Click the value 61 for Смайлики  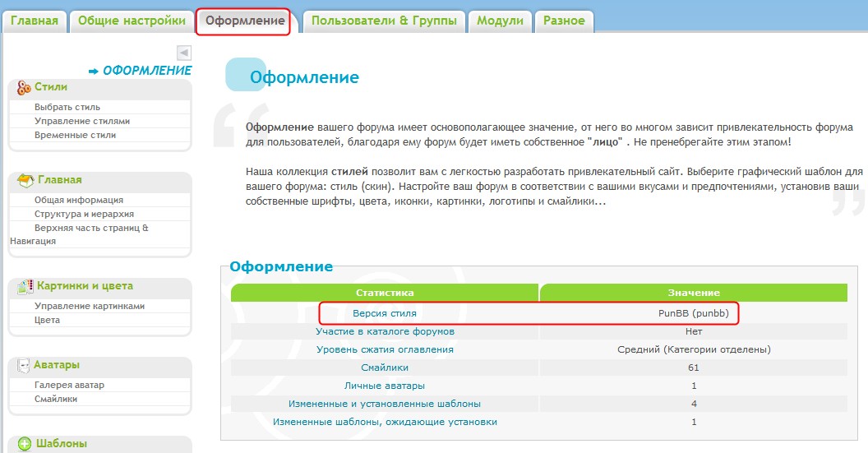(694, 367)
